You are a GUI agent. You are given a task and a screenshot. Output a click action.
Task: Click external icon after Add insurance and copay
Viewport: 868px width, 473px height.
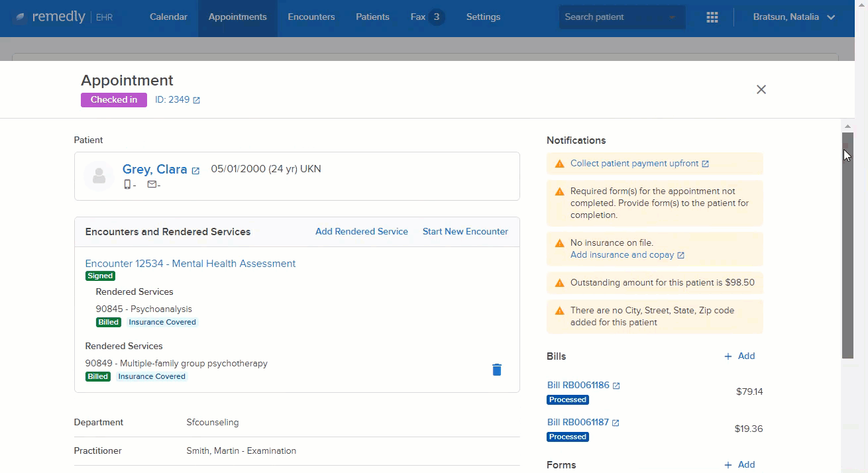[x=680, y=255]
